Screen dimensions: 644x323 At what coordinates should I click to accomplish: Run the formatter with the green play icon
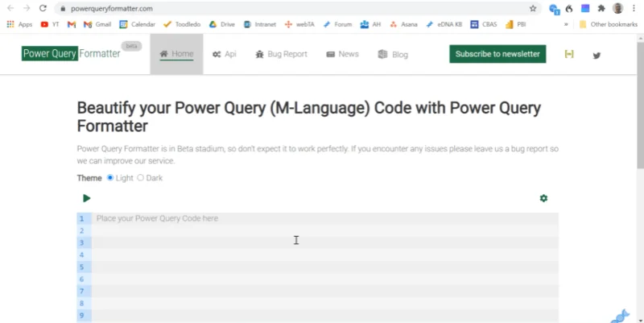86,198
